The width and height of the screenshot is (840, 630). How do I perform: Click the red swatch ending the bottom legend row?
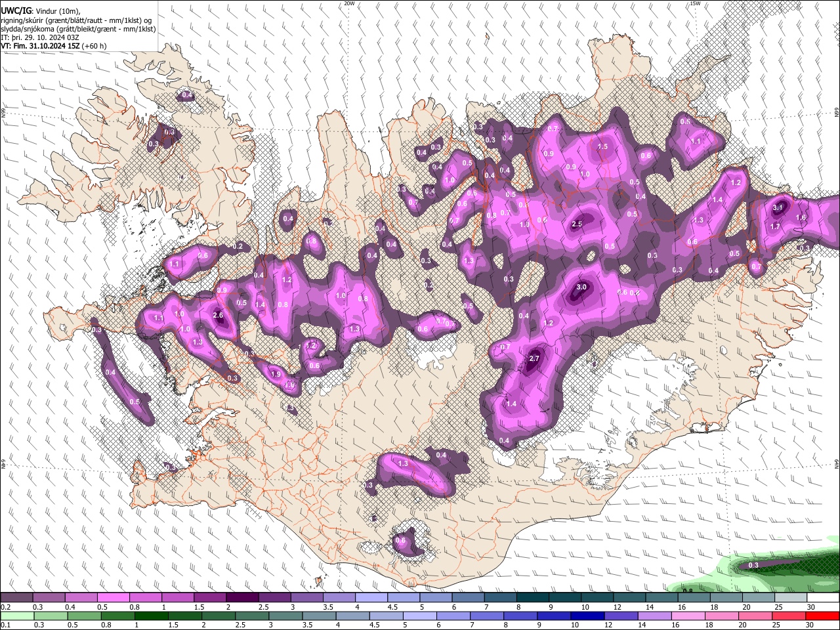click(823, 616)
